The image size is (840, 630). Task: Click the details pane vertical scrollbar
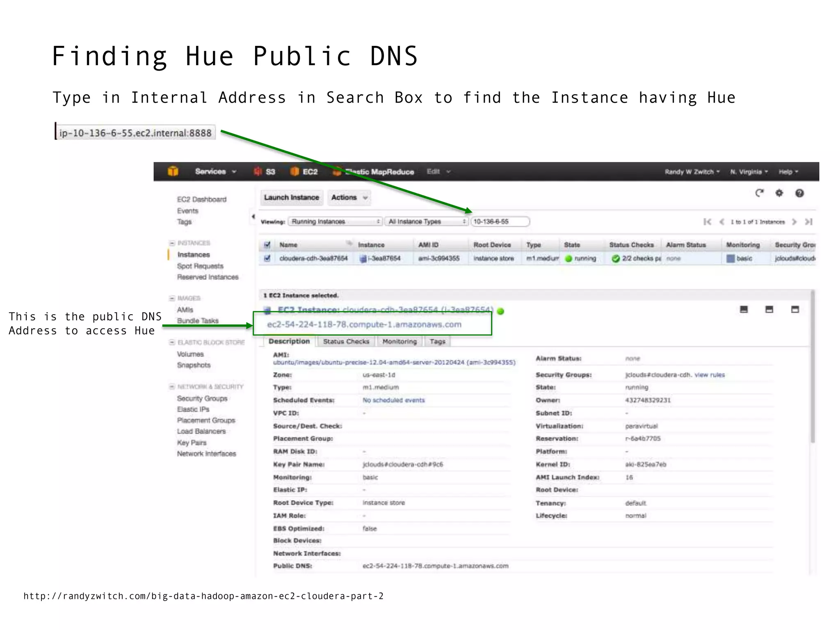[813, 366]
